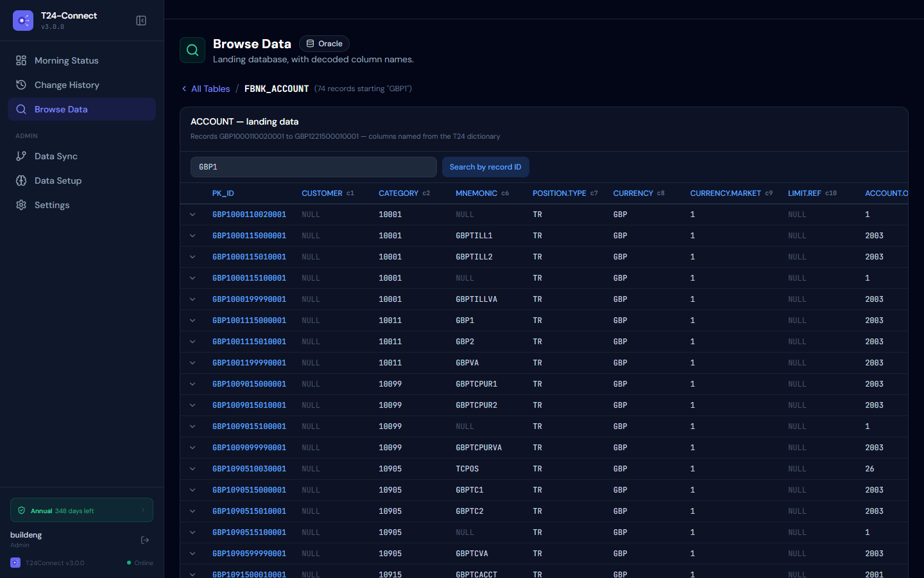Screen dimensions: 924x578
Task: Open Data Setup admin page
Action: 81,180
